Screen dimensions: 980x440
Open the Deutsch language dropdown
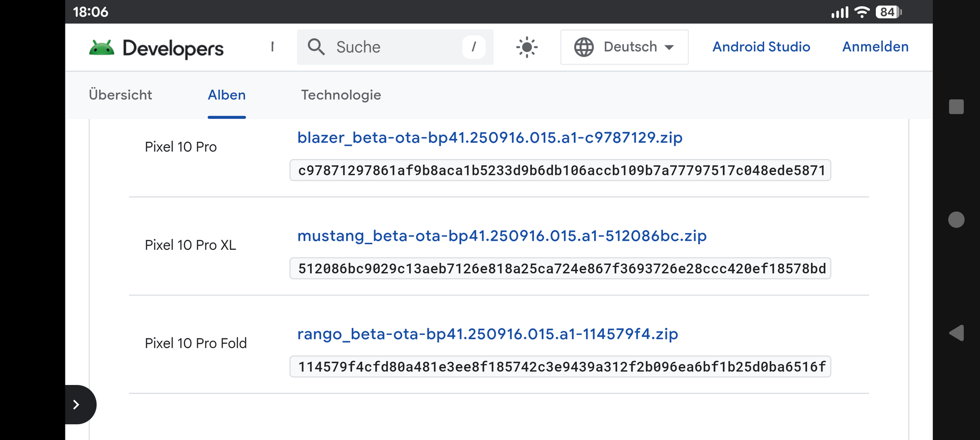click(x=624, y=47)
